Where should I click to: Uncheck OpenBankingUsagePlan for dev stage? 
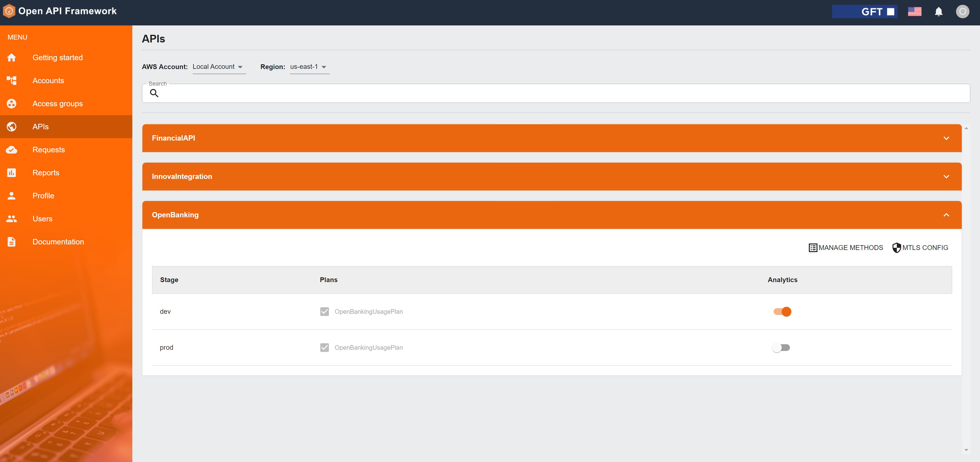[325, 311]
